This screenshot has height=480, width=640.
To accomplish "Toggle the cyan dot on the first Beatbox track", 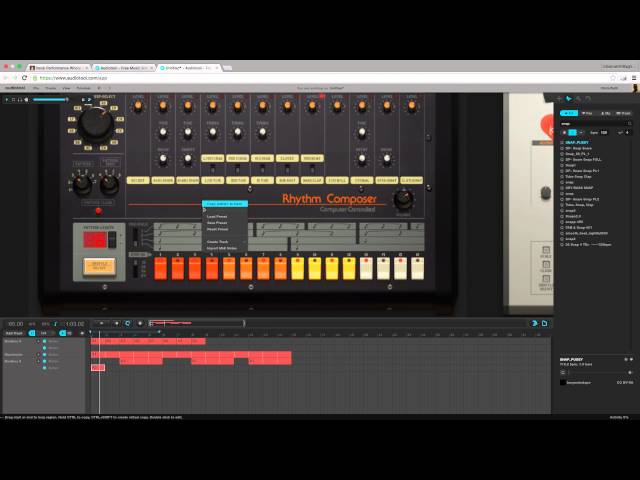I will click(44, 341).
